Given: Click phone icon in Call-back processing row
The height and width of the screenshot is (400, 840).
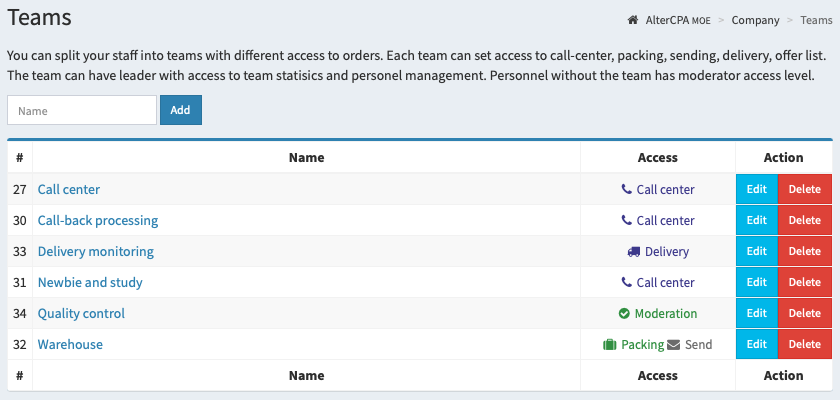Looking at the screenshot, I should pos(626,220).
